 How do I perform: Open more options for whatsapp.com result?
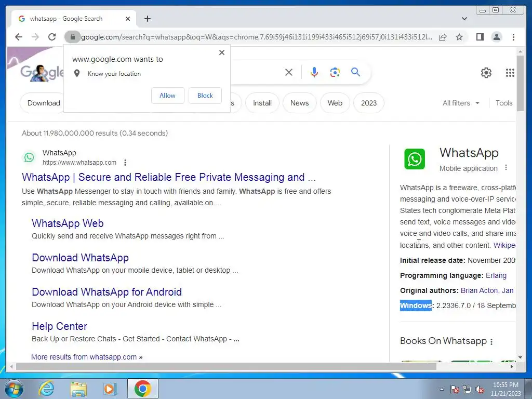pyautogui.click(x=125, y=163)
